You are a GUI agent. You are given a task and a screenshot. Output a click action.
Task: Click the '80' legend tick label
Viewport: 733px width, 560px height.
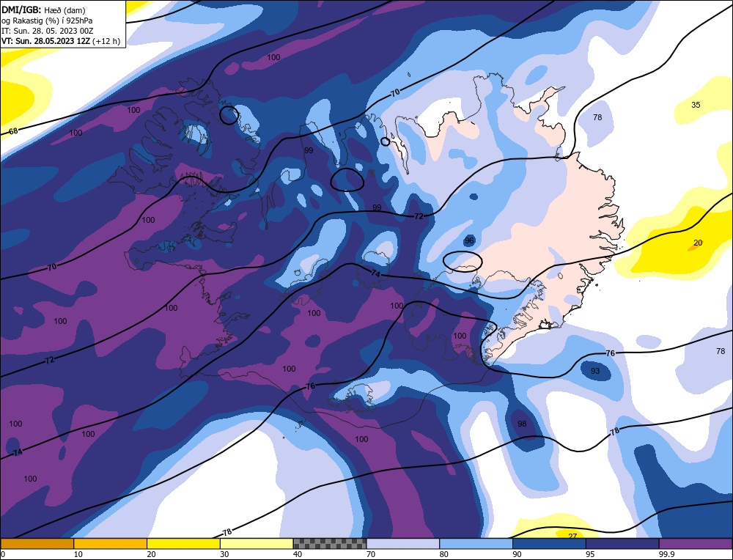tap(444, 554)
